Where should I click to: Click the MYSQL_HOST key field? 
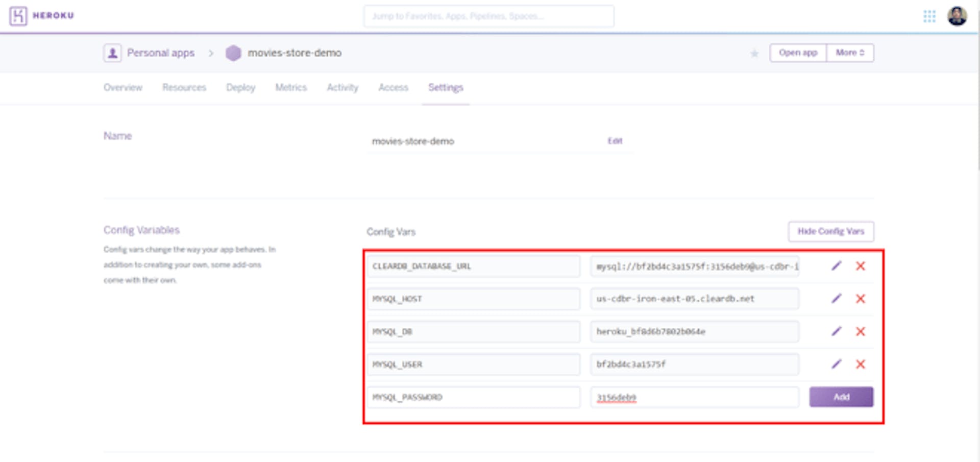click(473, 299)
